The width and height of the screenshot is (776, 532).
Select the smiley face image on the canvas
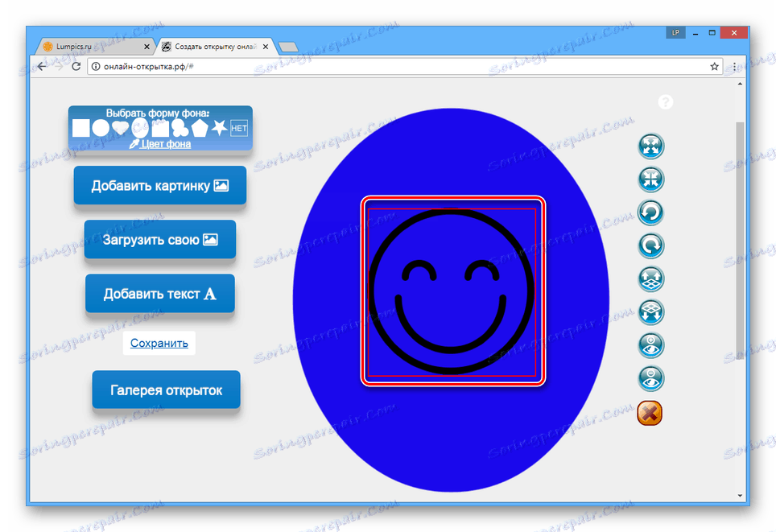pos(452,291)
